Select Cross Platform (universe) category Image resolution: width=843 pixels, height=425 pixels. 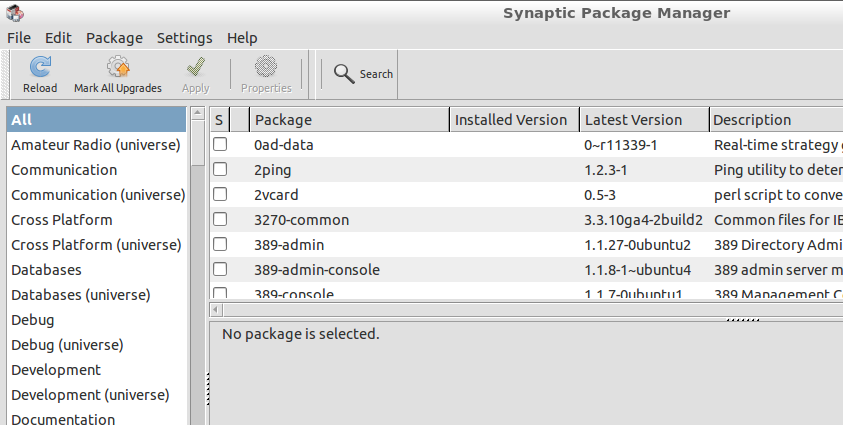(x=96, y=245)
